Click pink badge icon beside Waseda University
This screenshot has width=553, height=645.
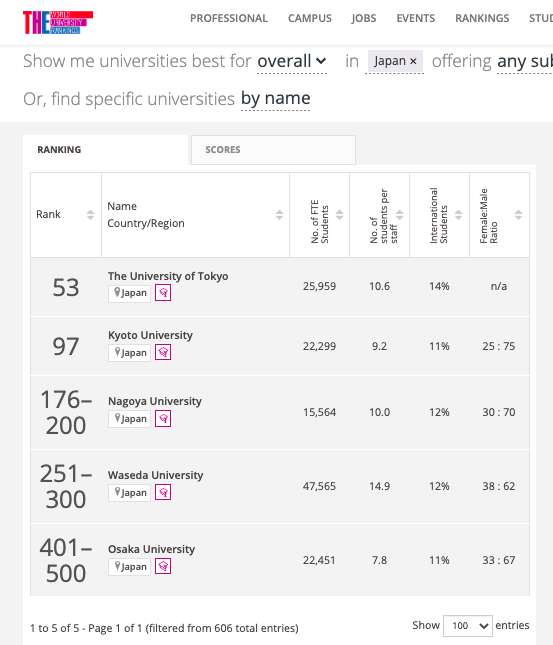point(163,492)
